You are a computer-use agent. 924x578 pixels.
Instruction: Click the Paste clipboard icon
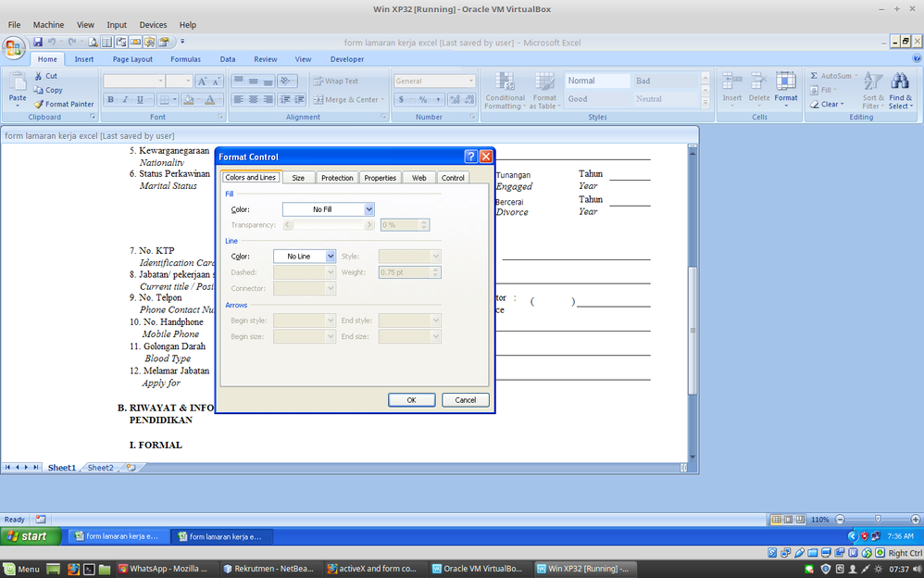(x=18, y=83)
